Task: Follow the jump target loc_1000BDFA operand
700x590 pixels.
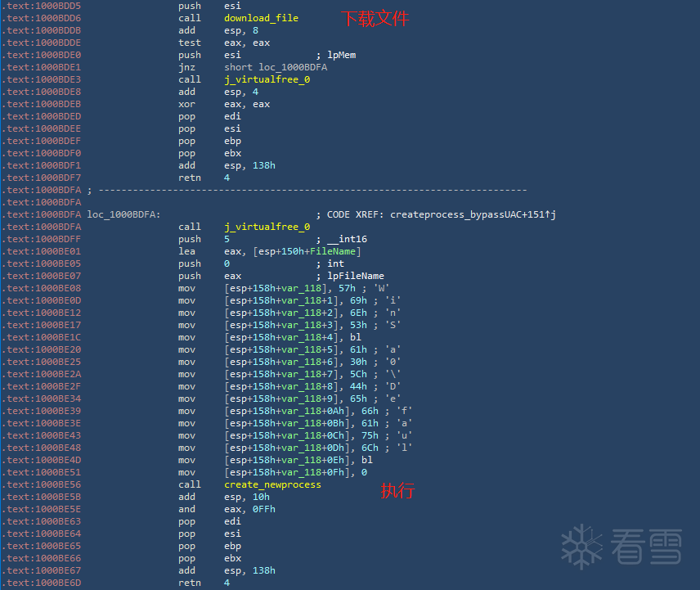Action: click(x=293, y=67)
